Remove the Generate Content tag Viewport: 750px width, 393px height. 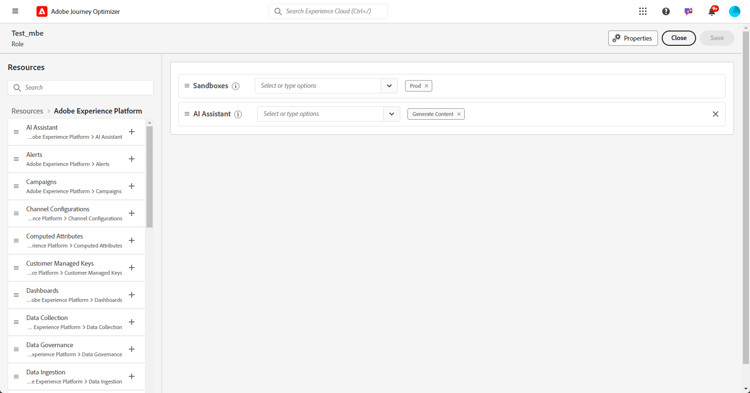pyautogui.click(x=459, y=114)
